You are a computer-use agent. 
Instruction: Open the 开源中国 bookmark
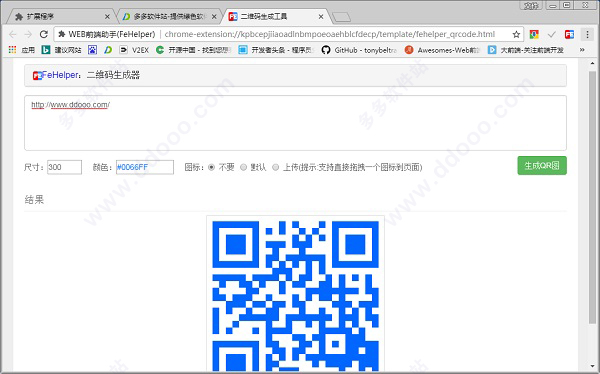point(194,50)
